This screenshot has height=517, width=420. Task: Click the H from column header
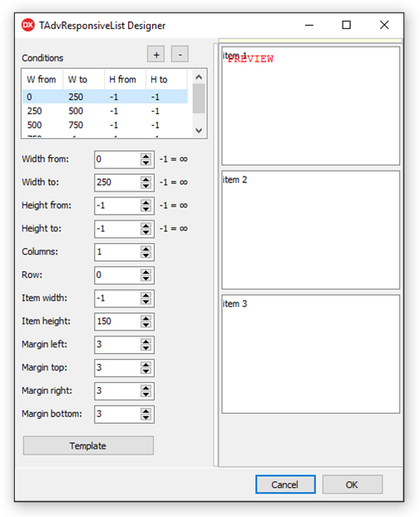coord(126,79)
